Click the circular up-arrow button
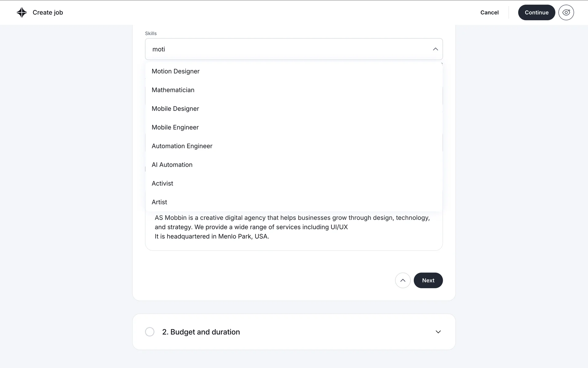Viewport: 588px width, 368px height. pyautogui.click(x=403, y=280)
